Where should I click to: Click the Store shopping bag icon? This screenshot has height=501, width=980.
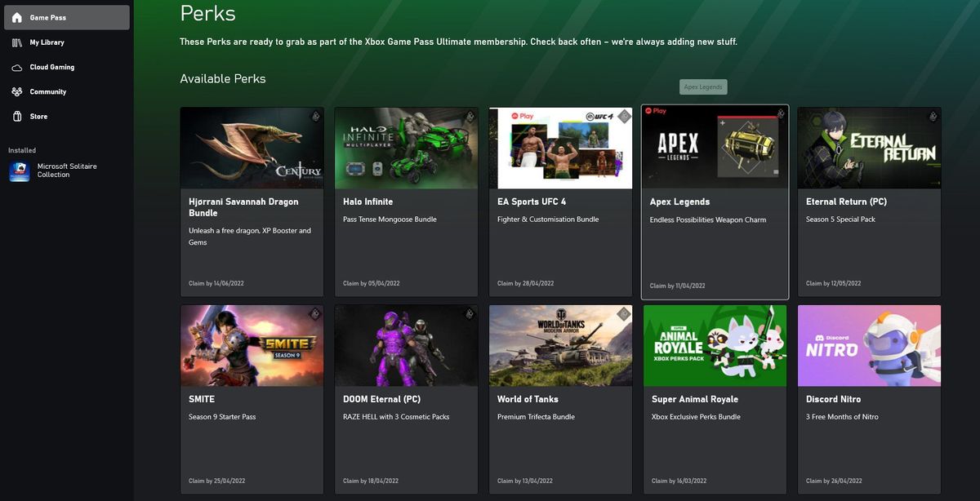tap(18, 116)
